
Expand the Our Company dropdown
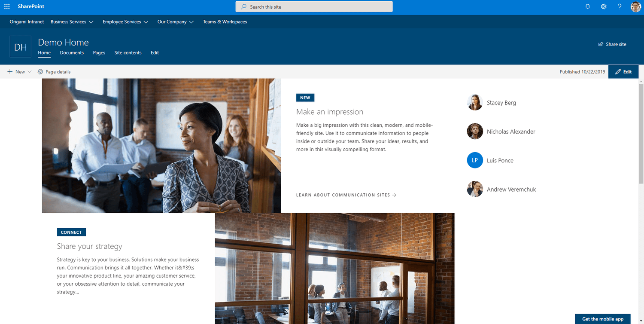[x=191, y=21]
